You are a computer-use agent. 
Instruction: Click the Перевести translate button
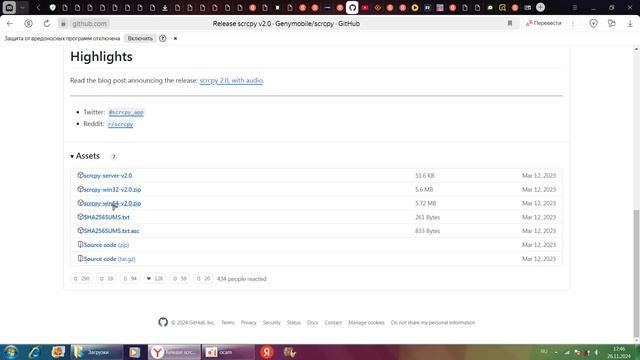(x=544, y=23)
